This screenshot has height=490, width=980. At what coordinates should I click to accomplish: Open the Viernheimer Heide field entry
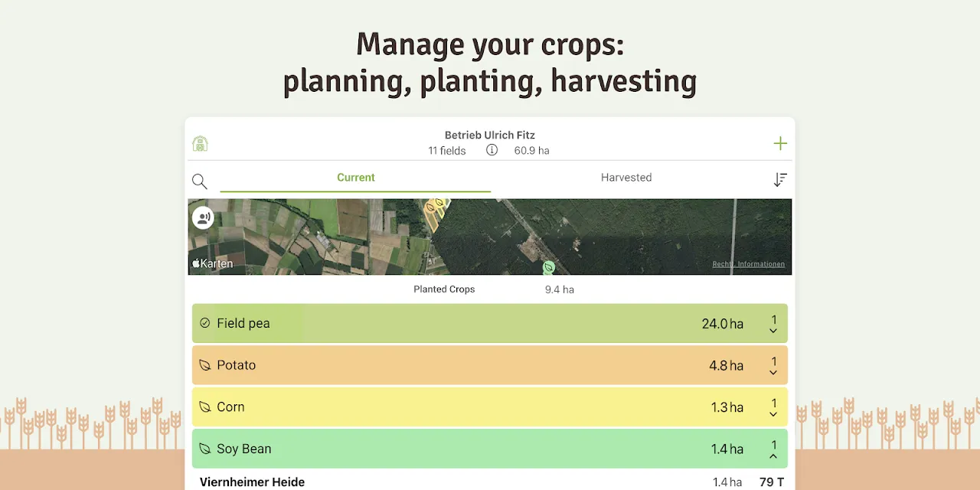[x=253, y=482]
